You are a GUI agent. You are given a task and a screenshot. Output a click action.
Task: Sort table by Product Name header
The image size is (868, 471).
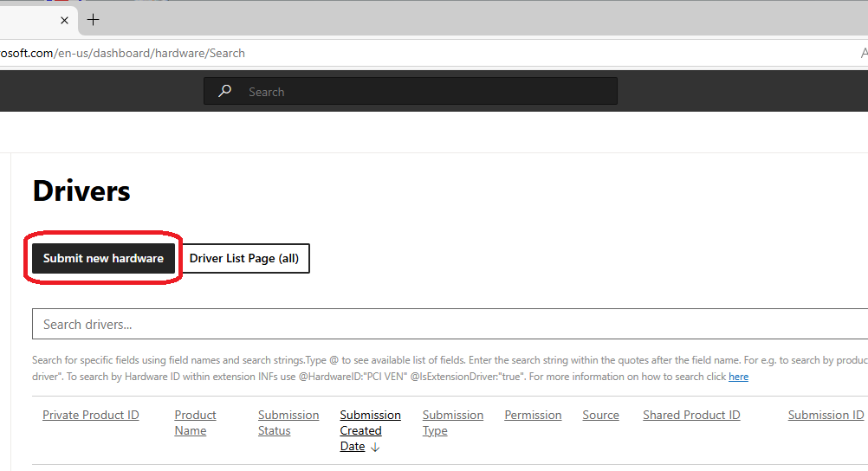point(195,423)
